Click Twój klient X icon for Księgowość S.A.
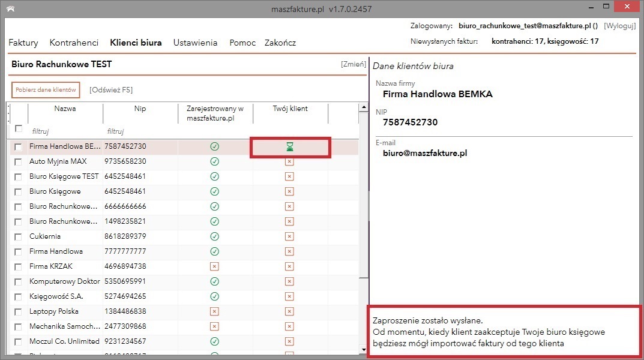644x360 pixels. click(x=289, y=296)
